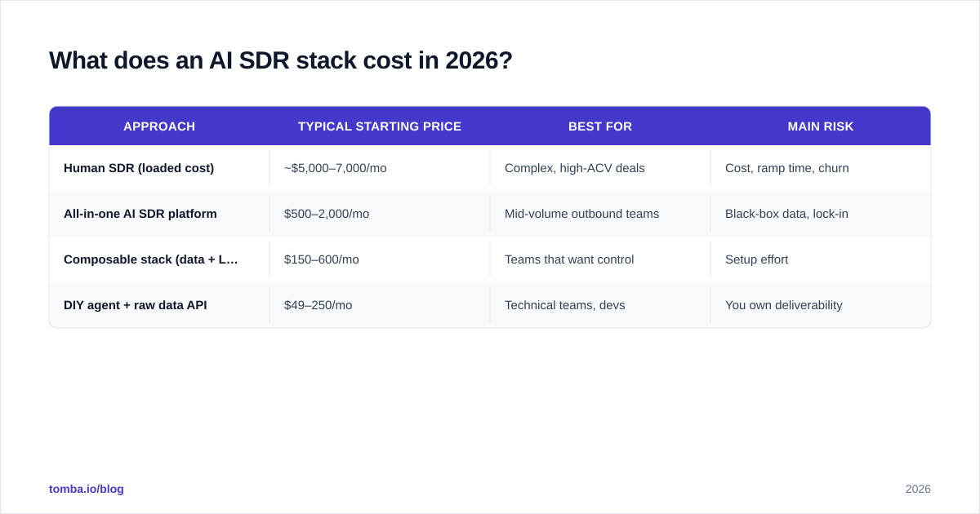Screen dimensions: 980x514
Task: Click the APPROACH column header
Action: [159, 126]
